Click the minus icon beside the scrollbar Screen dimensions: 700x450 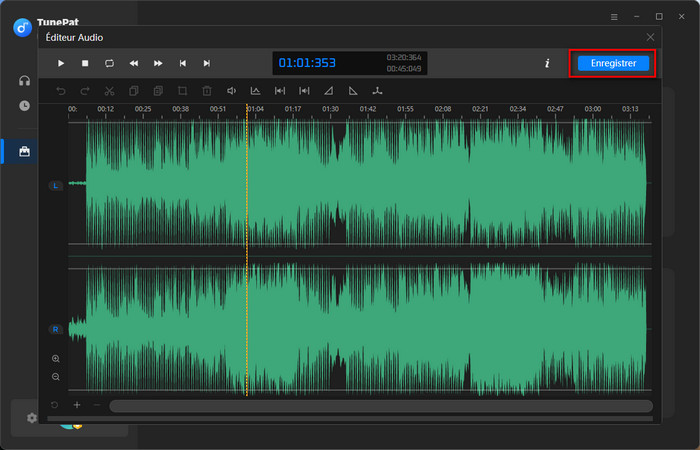(97, 405)
